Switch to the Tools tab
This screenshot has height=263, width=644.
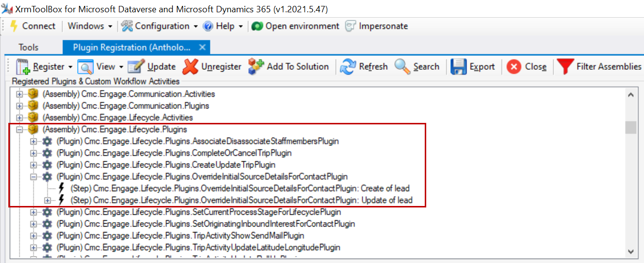click(29, 47)
